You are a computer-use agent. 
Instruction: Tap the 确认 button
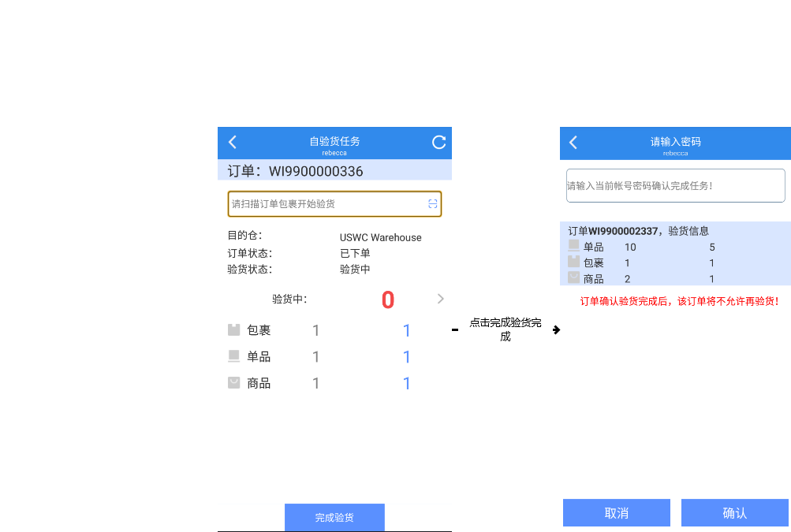click(x=734, y=513)
